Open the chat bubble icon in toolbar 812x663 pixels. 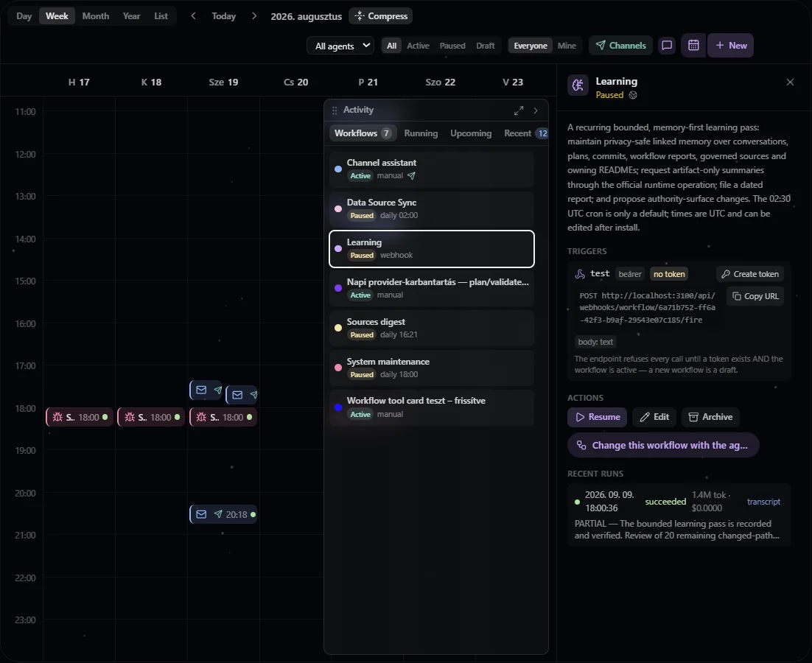click(x=667, y=46)
